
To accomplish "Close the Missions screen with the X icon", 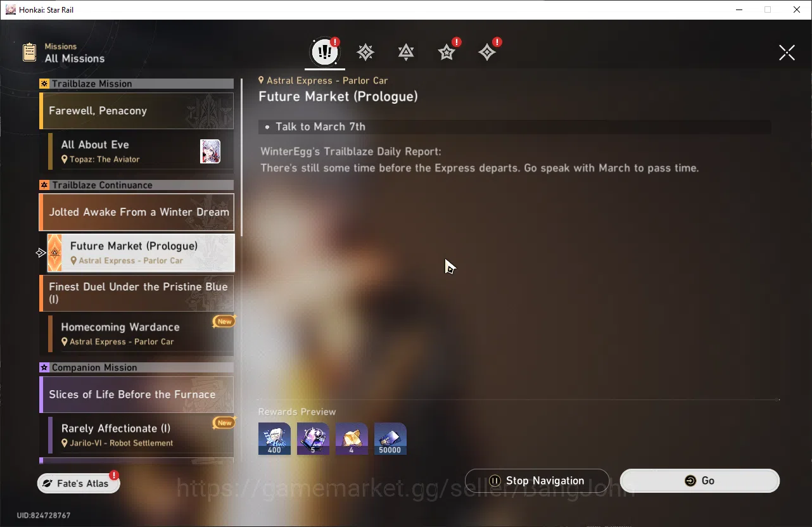I will (x=787, y=53).
